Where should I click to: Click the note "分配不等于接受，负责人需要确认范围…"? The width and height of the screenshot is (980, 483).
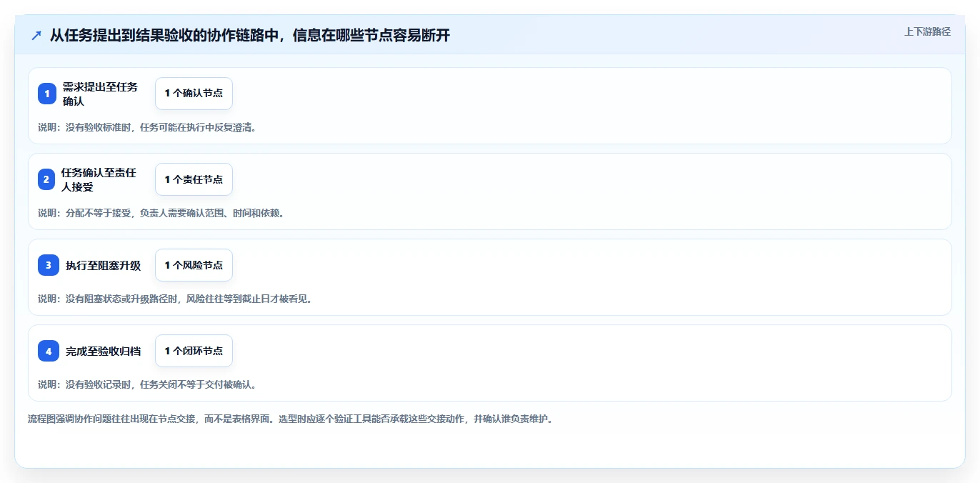click(161, 213)
